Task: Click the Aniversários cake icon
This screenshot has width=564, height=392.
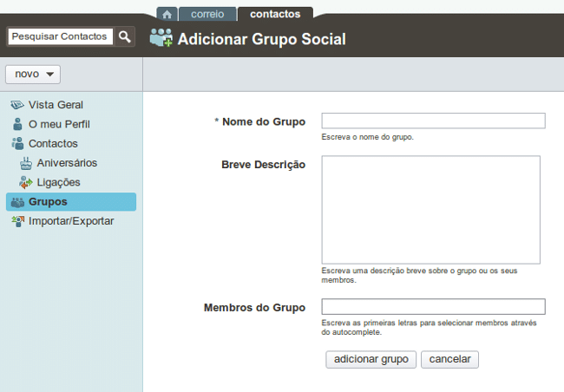Action: 26,163
